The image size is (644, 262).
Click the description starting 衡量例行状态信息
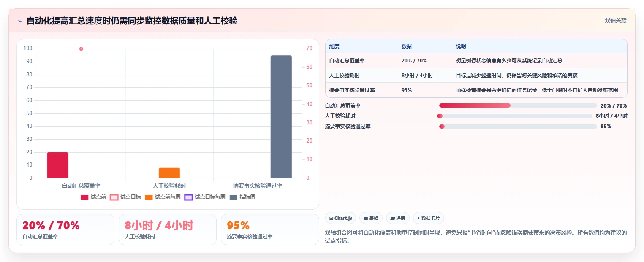click(509, 61)
